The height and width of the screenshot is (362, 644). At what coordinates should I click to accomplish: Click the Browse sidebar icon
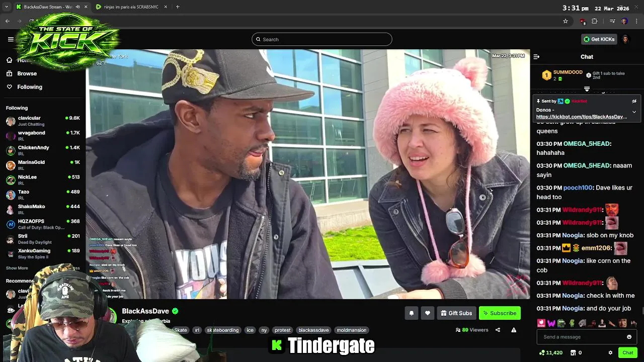tap(9, 73)
